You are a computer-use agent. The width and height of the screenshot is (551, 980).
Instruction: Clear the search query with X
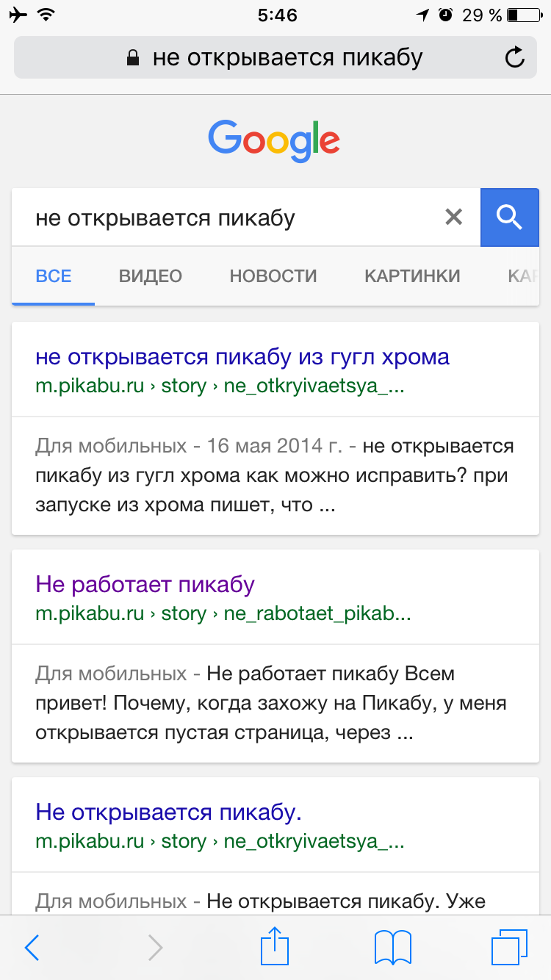click(x=454, y=217)
